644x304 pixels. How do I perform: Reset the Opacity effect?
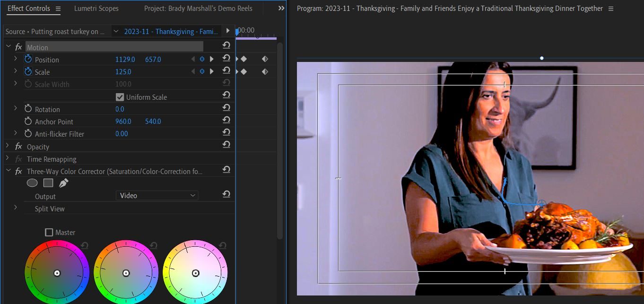pyautogui.click(x=226, y=145)
